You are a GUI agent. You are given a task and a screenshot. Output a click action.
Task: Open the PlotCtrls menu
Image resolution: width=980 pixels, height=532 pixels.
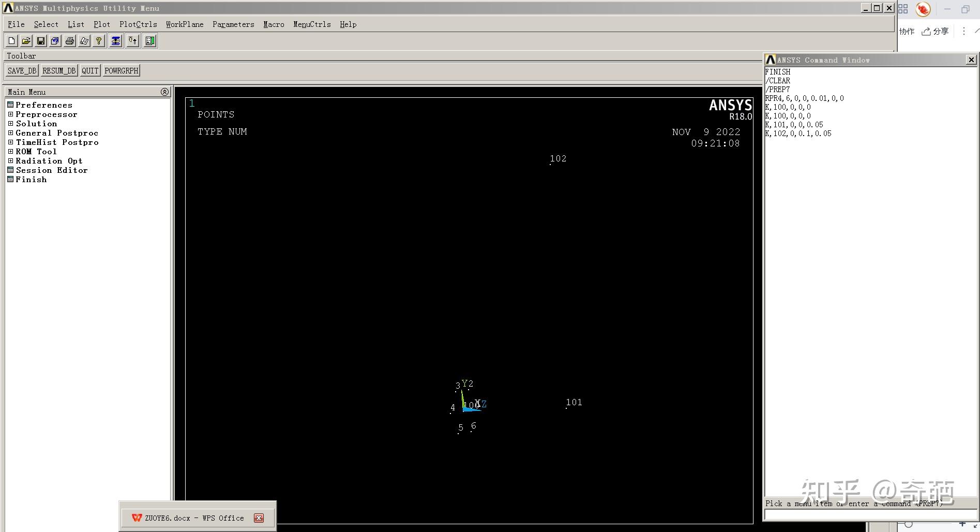[x=138, y=24]
